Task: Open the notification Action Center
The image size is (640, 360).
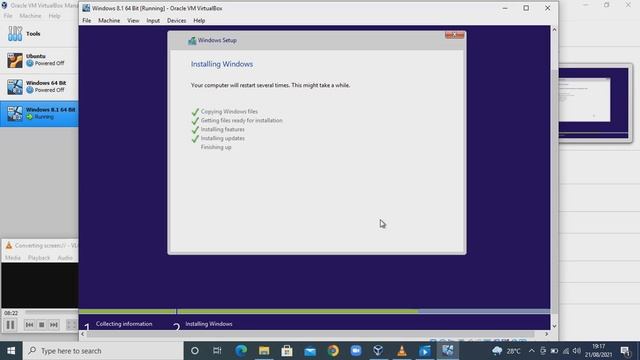Action: 625,351
